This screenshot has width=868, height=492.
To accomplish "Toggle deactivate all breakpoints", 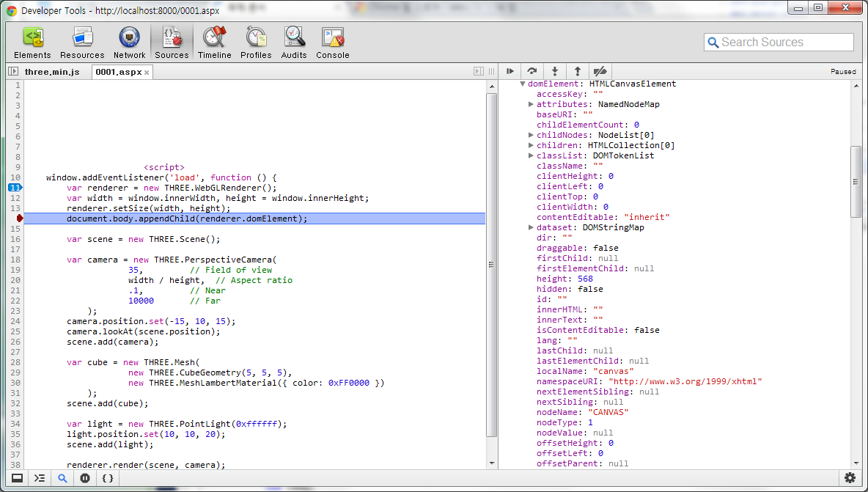I will 600,71.
